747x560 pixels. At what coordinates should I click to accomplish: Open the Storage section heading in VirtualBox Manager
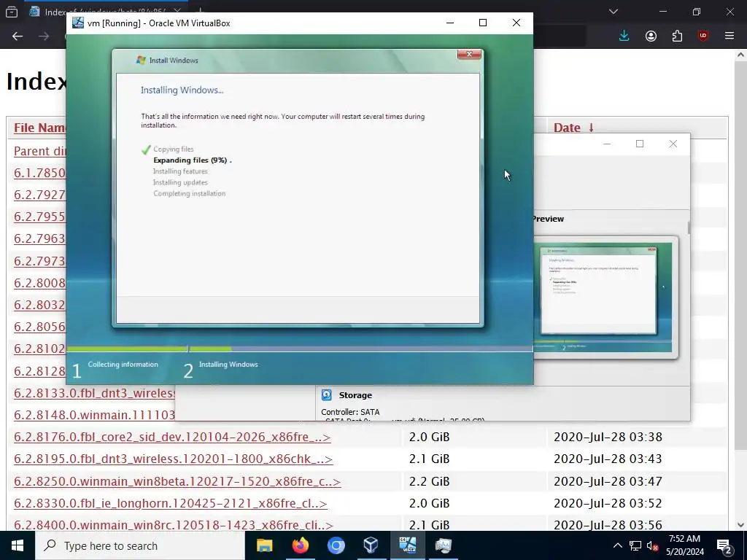click(x=355, y=395)
